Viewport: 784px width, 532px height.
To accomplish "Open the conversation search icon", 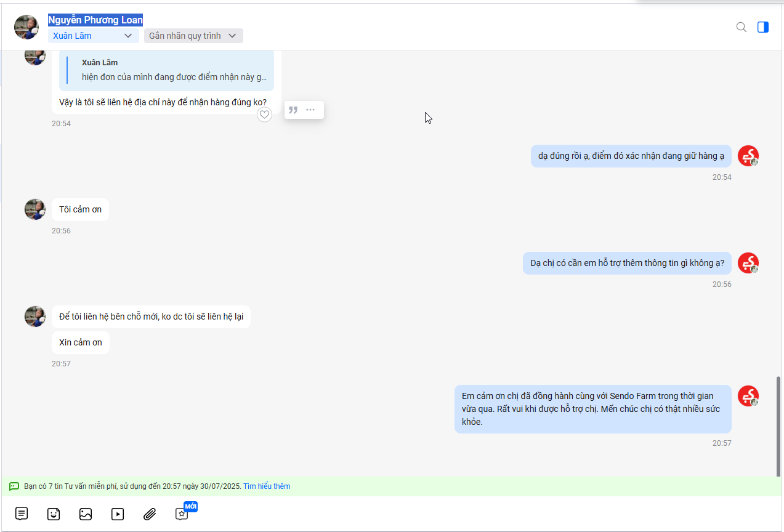I will point(742,27).
